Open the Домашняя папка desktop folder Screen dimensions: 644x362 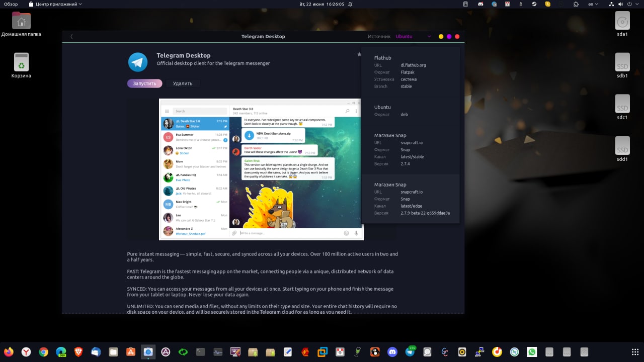coord(21,24)
